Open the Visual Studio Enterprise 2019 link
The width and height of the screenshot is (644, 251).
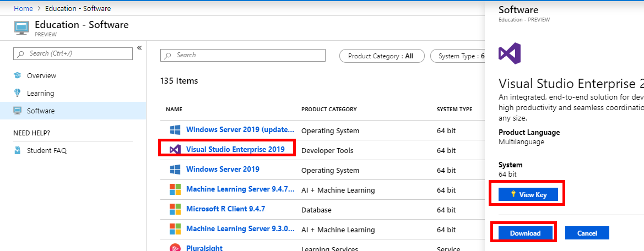click(x=235, y=150)
